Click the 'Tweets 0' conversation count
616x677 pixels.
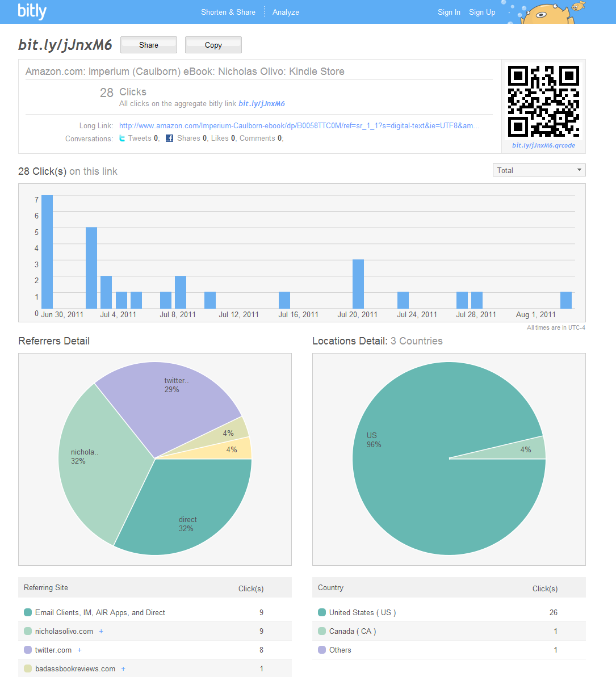click(x=143, y=138)
